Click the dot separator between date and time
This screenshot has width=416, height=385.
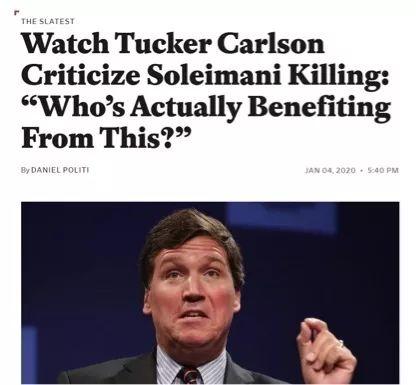(x=361, y=170)
